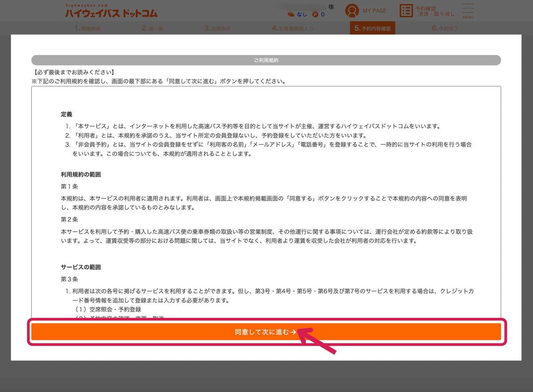Select step 1 路線検索 tab
The height and width of the screenshot is (392, 533).
coord(87,28)
